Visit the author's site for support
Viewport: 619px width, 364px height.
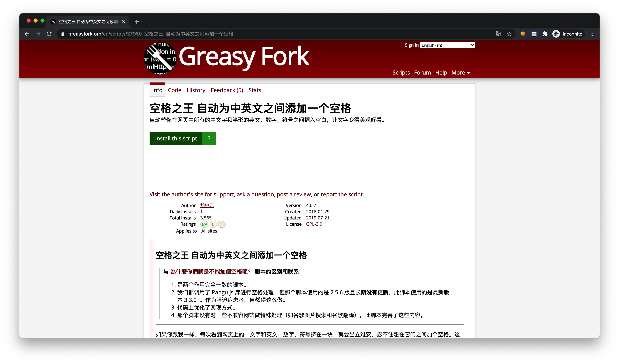point(192,194)
